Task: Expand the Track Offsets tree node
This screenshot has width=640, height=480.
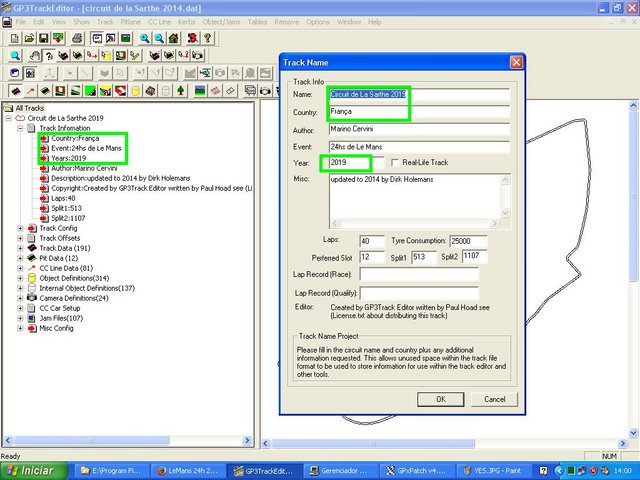Action: 20,238
